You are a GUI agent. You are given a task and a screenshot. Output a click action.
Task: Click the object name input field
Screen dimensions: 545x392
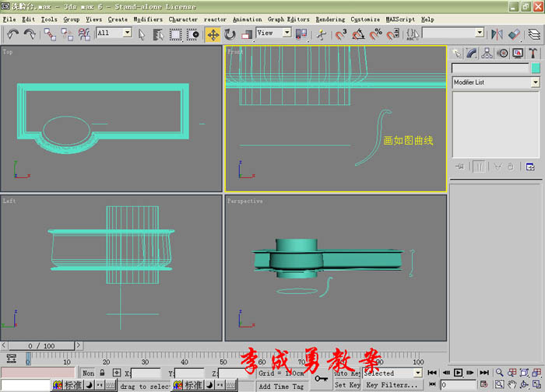pyautogui.click(x=490, y=68)
